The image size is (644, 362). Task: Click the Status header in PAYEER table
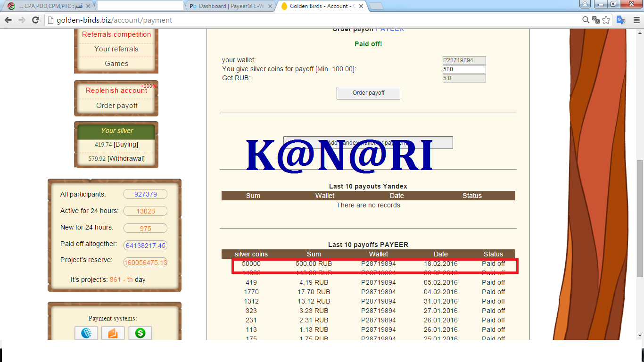pyautogui.click(x=493, y=254)
